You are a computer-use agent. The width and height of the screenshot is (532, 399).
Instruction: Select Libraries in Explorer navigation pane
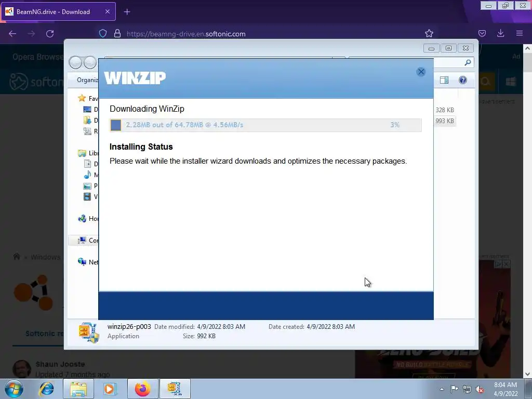point(88,153)
